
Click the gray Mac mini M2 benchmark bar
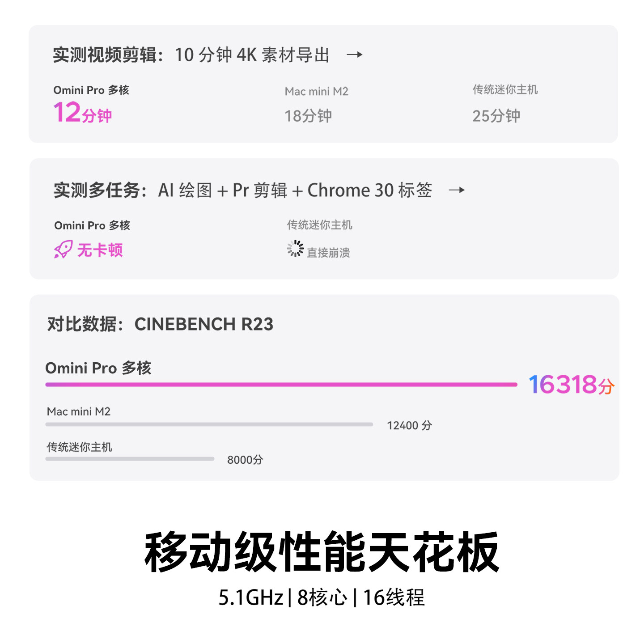coord(209,424)
